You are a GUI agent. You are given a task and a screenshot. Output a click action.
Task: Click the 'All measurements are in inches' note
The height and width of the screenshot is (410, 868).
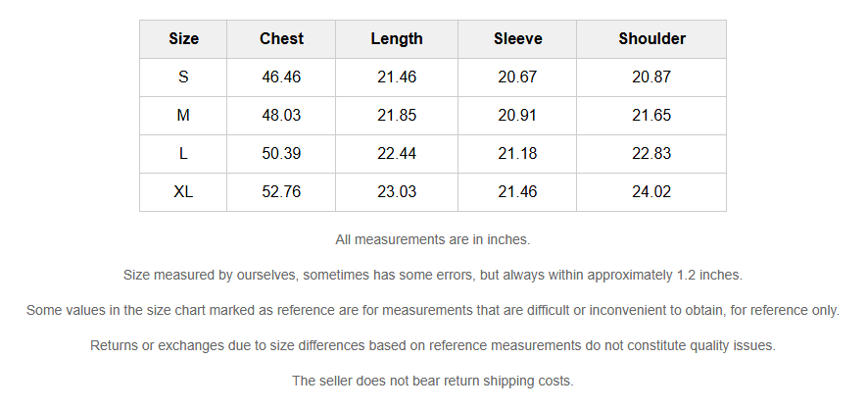[432, 240]
